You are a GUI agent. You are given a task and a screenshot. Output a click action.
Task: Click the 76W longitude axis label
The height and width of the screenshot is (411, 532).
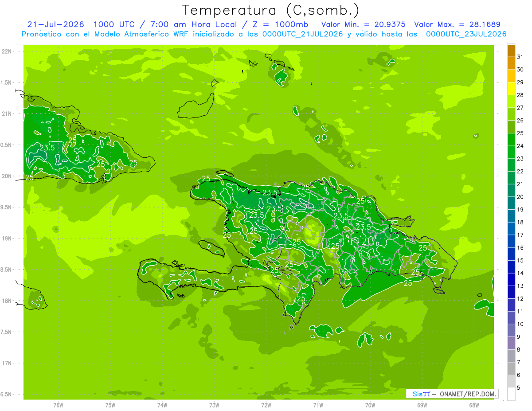pyautogui.click(x=58, y=405)
